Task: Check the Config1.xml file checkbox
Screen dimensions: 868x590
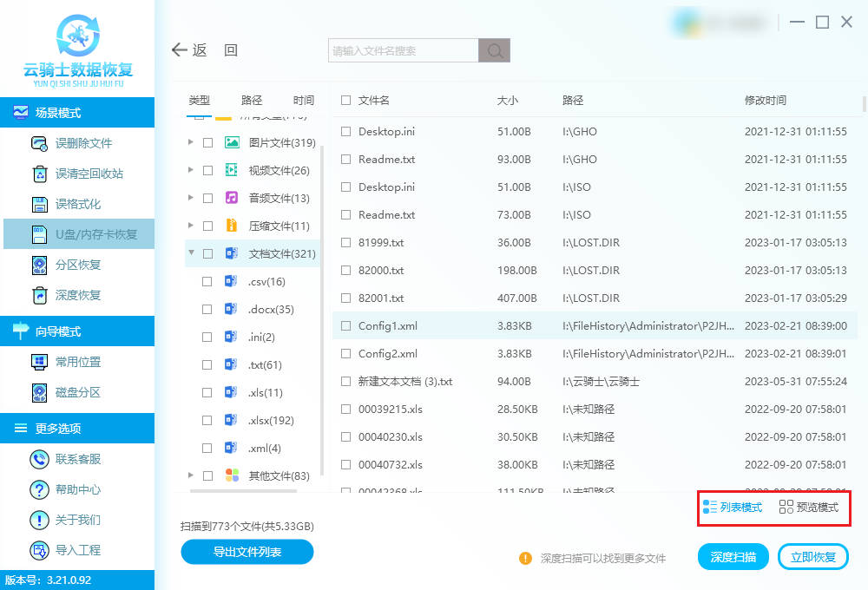Action: click(x=346, y=326)
